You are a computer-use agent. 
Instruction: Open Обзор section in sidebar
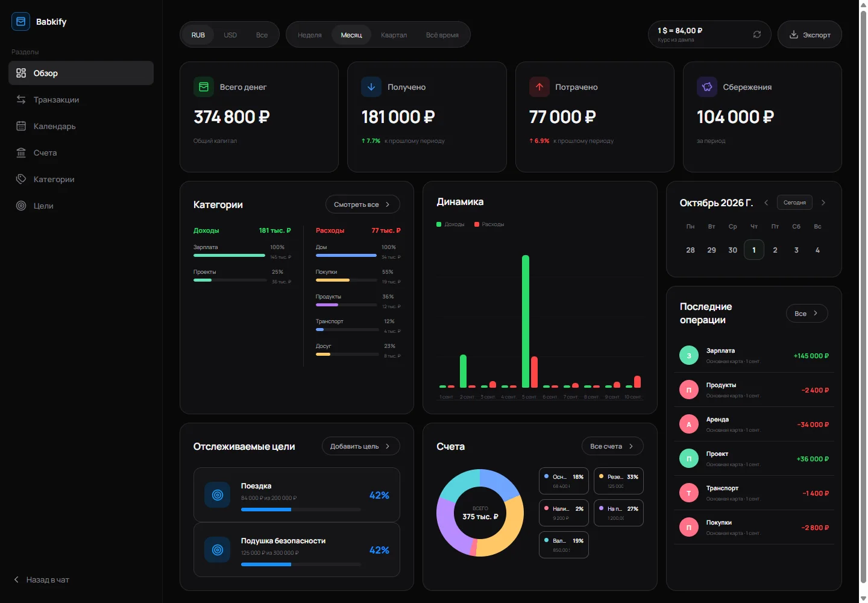pos(81,73)
